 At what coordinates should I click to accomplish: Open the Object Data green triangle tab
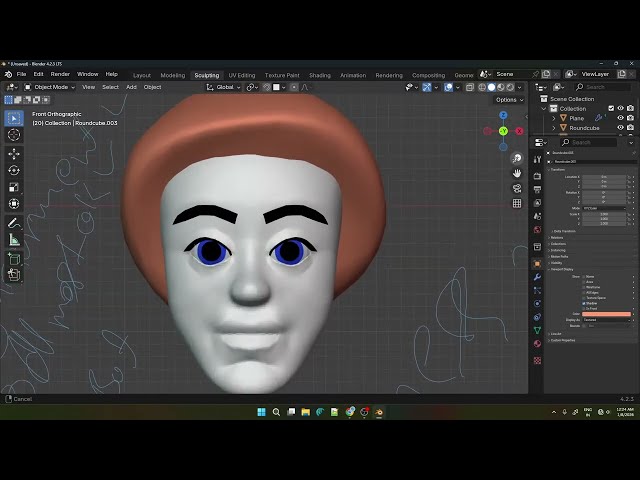(537, 330)
